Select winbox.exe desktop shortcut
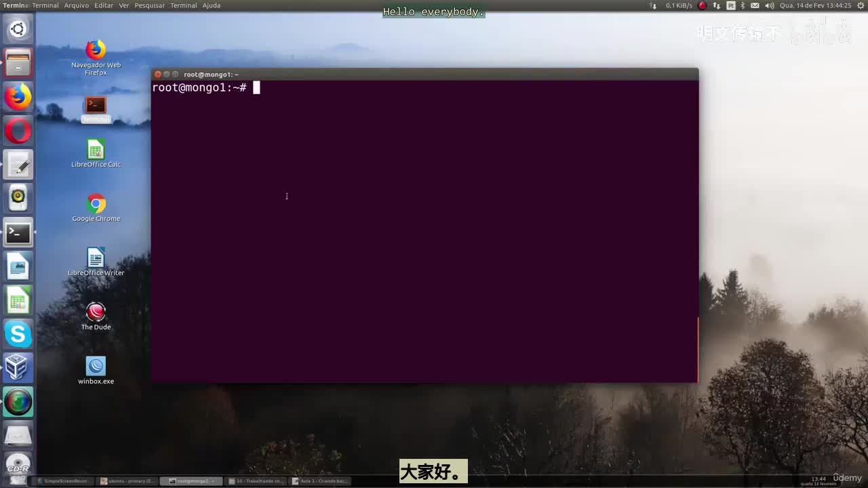 (x=96, y=371)
